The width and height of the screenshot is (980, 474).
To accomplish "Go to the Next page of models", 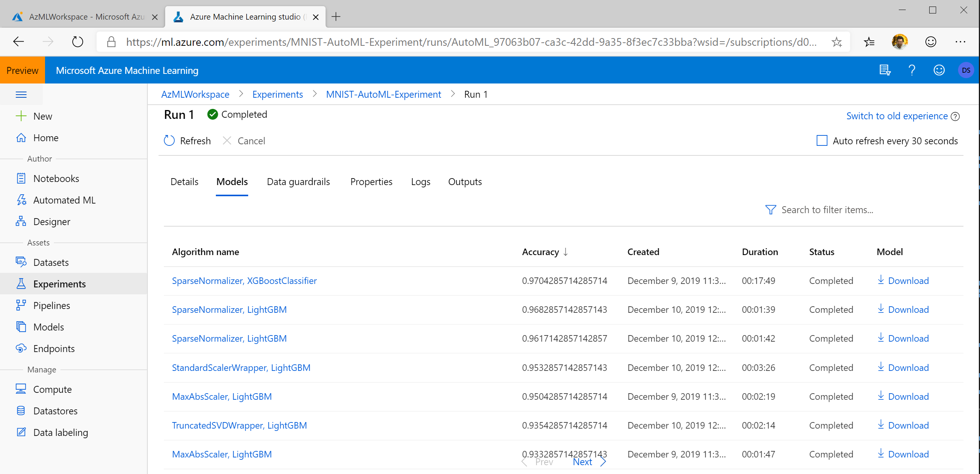I will [582, 462].
